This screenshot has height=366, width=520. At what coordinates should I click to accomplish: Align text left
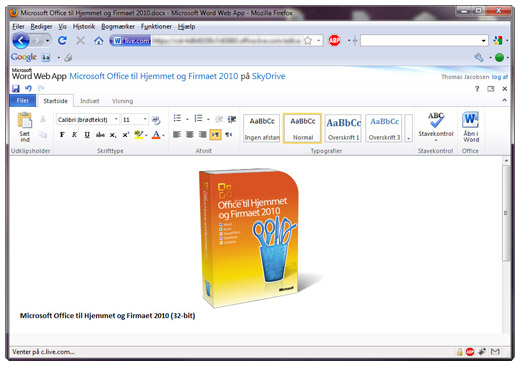177,134
